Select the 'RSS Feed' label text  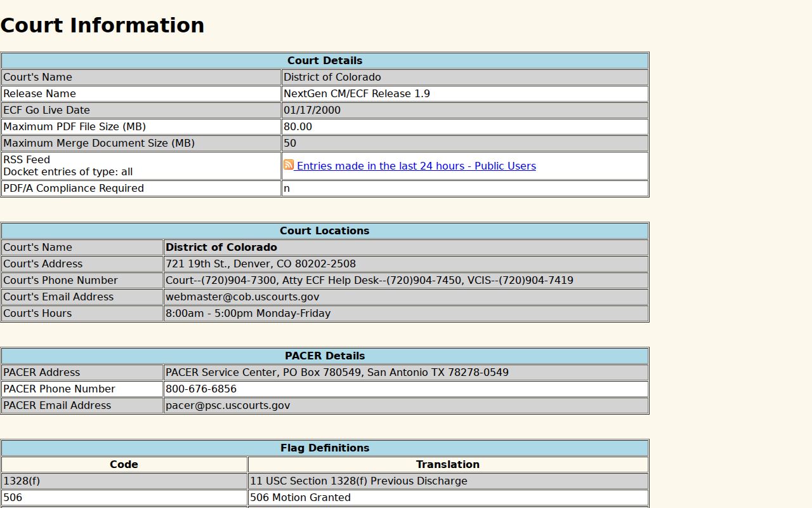pos(27,160)
